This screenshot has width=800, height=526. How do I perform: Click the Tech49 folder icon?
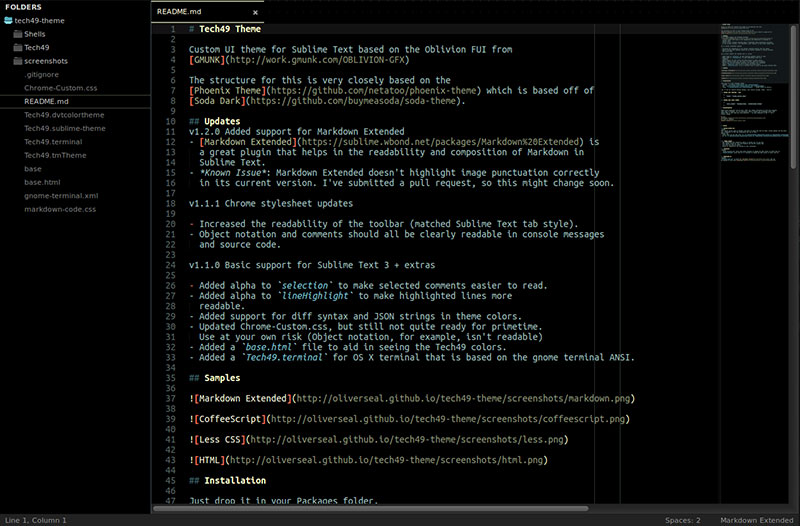click(18, 47)
